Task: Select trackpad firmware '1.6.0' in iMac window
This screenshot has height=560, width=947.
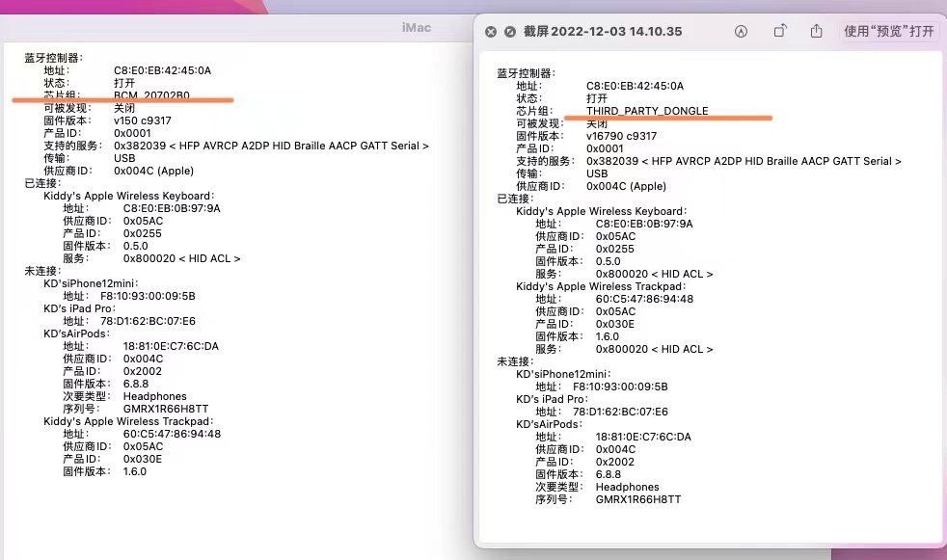Action: (135, 472)
